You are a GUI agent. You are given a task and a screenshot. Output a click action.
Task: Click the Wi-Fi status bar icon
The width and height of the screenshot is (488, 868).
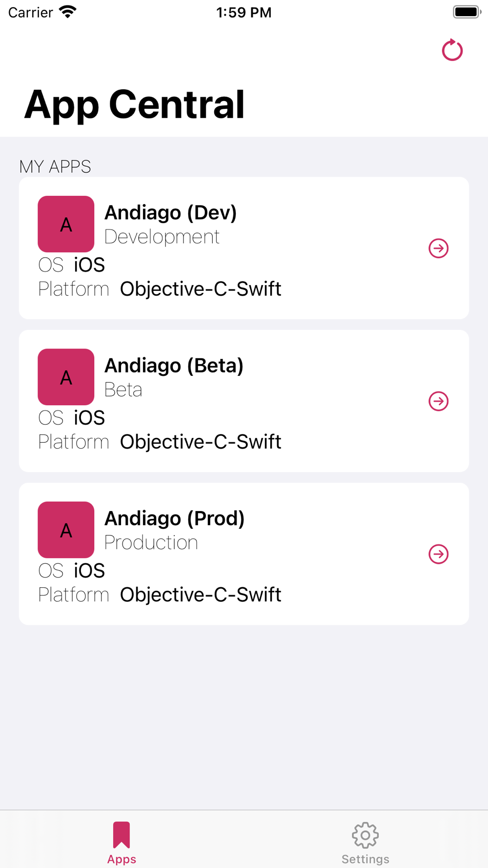pos(68,12)
